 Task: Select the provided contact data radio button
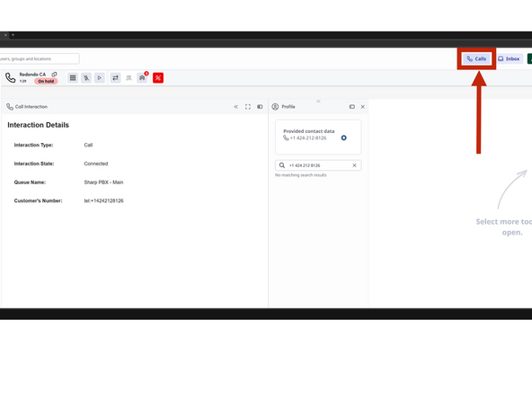[343, 137]
